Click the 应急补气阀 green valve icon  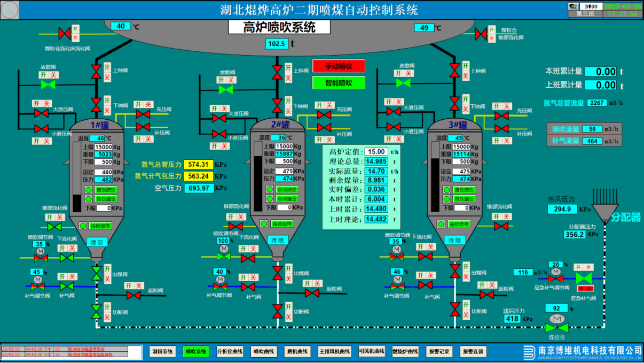coord(583,278)
